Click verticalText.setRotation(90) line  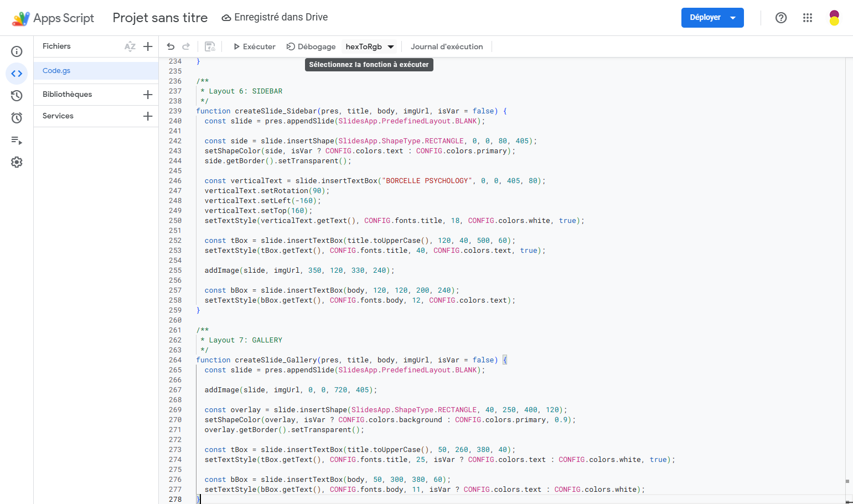267,191
